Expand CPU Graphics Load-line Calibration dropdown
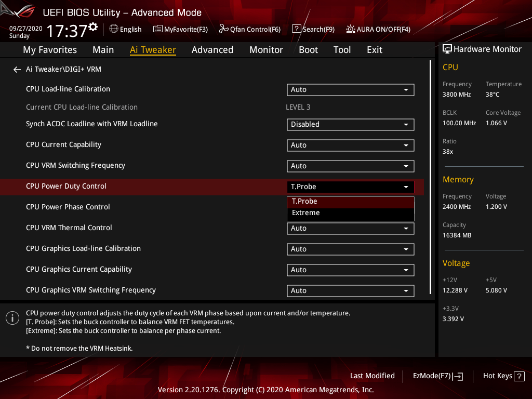The image size is (532, 399). point(351,249)
